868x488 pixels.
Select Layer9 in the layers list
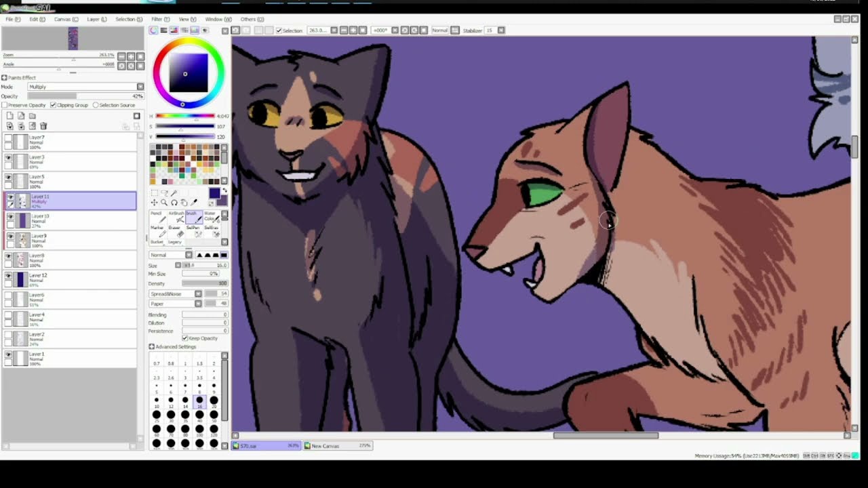[69, 240]
